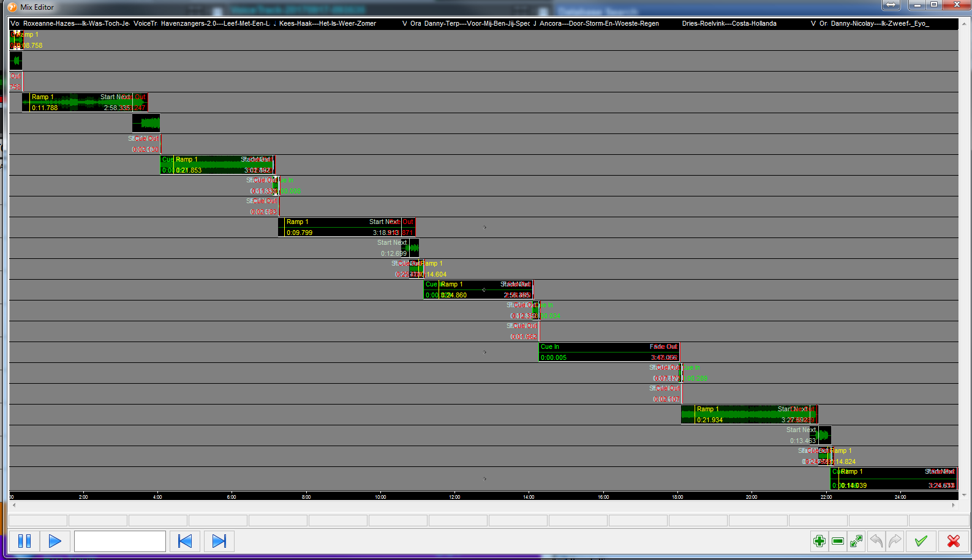Click the 2:00 mark on the timeline ruler

83,496
